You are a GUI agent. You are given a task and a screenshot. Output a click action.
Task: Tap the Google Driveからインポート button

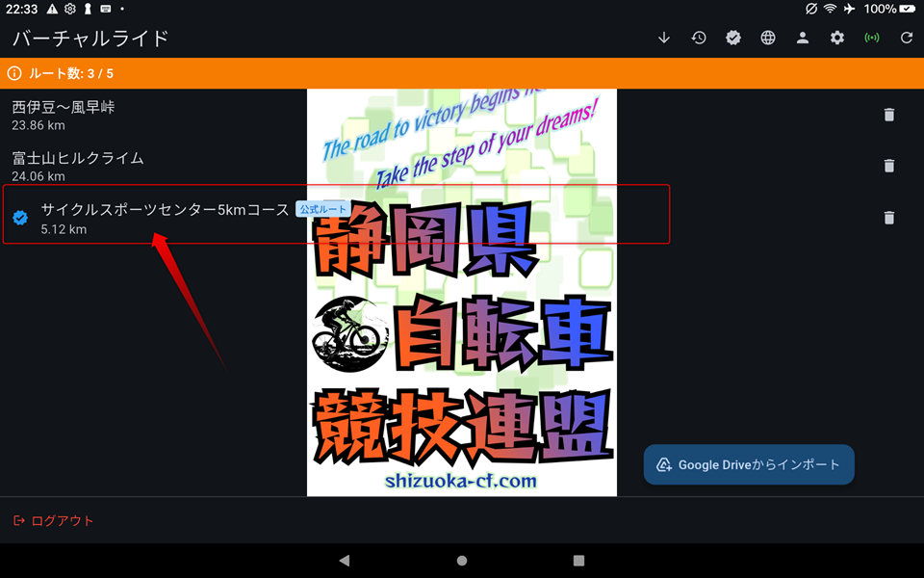click(748, 464)
